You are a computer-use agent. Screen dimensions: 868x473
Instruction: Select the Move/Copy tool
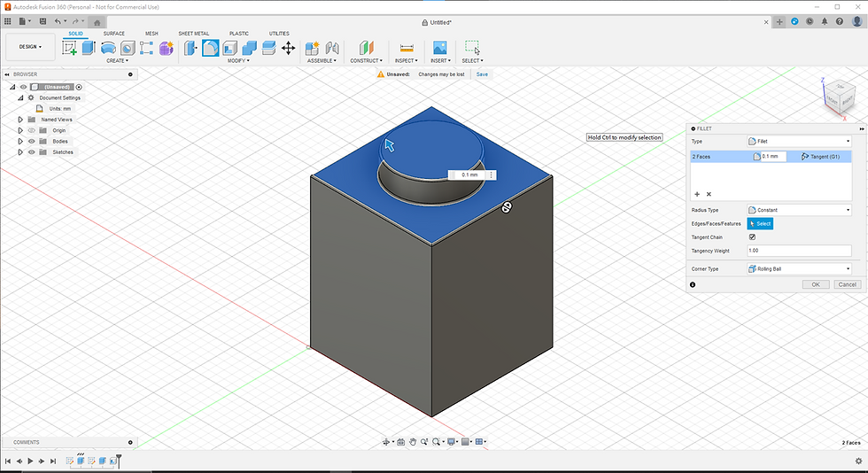[289, 48]
